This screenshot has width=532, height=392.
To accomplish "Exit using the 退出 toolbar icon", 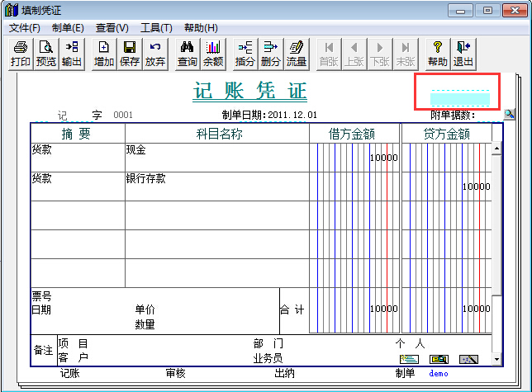I will pyautogui.click(x=463, y=54).
